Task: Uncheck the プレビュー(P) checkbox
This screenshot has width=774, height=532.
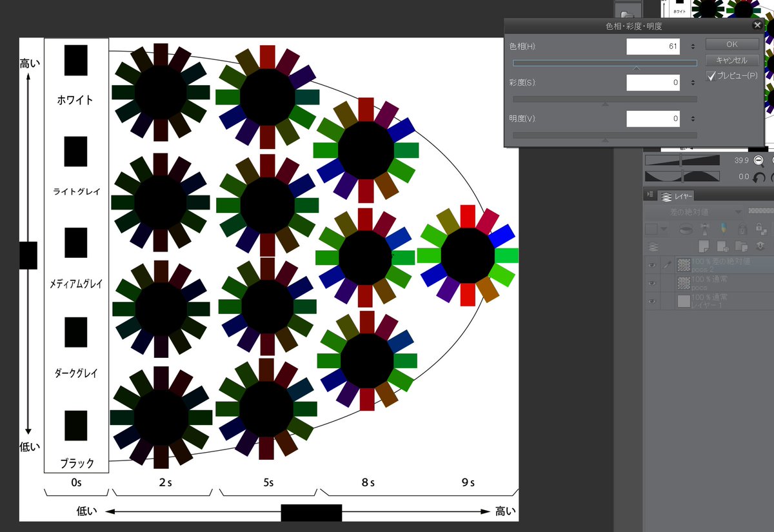Action: click(711, 76)
